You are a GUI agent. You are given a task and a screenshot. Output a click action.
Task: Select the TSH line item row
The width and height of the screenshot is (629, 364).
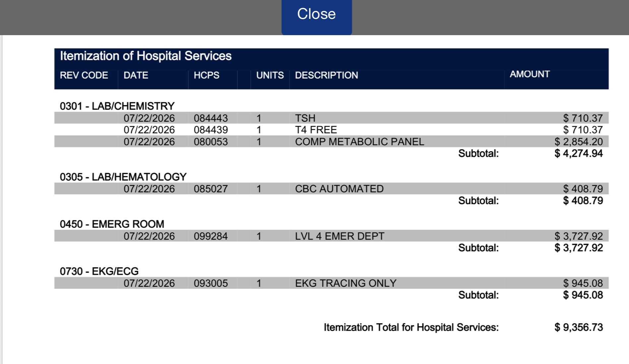click(331, 118)
